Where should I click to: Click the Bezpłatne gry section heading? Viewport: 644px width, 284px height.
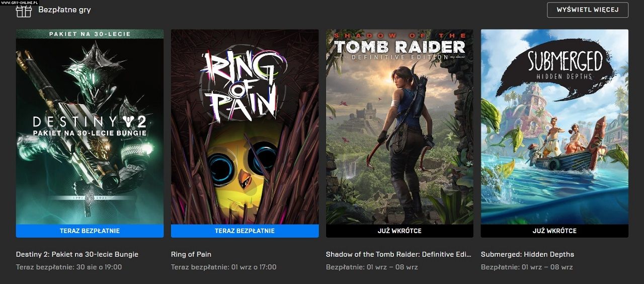tap(64, 10)
